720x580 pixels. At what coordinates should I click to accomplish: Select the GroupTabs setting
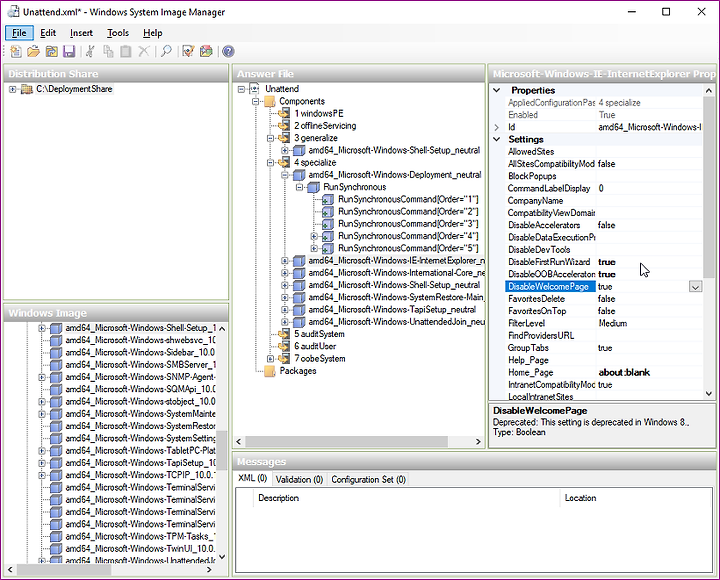[x=528, y=348]
